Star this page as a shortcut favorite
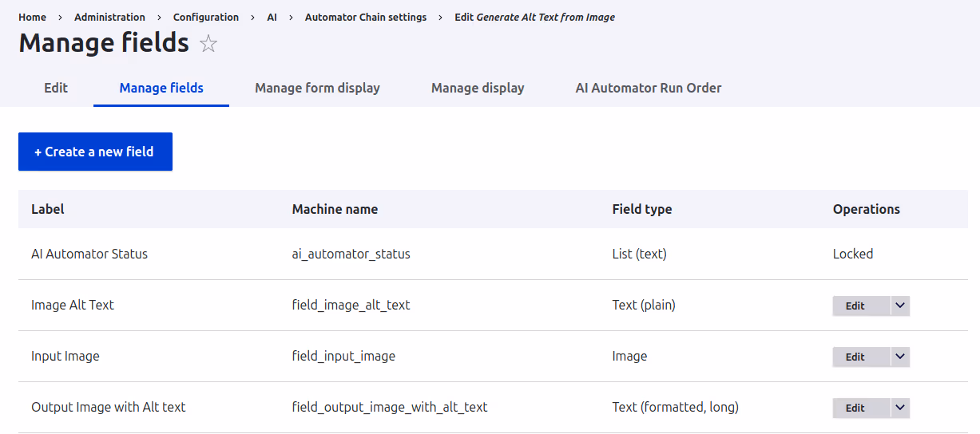The width and height of the screenshot is (980, 434). [208, 43]
